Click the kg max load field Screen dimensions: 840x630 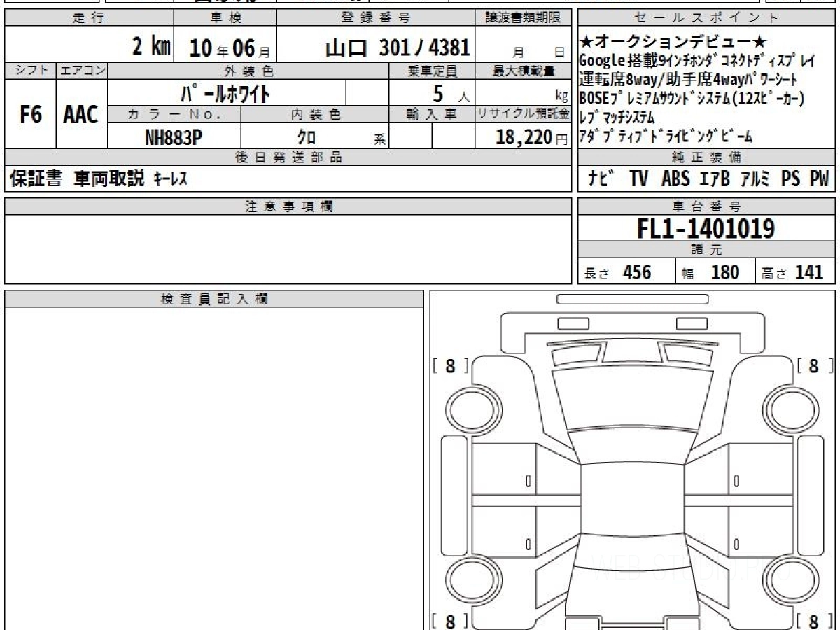coord(524,92)
